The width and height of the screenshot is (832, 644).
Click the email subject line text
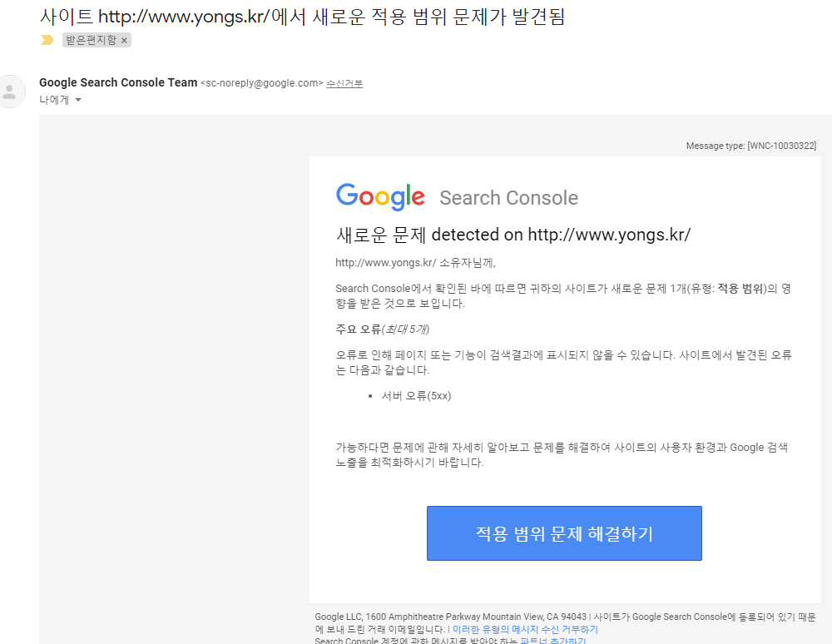click(x=303, y=17)
